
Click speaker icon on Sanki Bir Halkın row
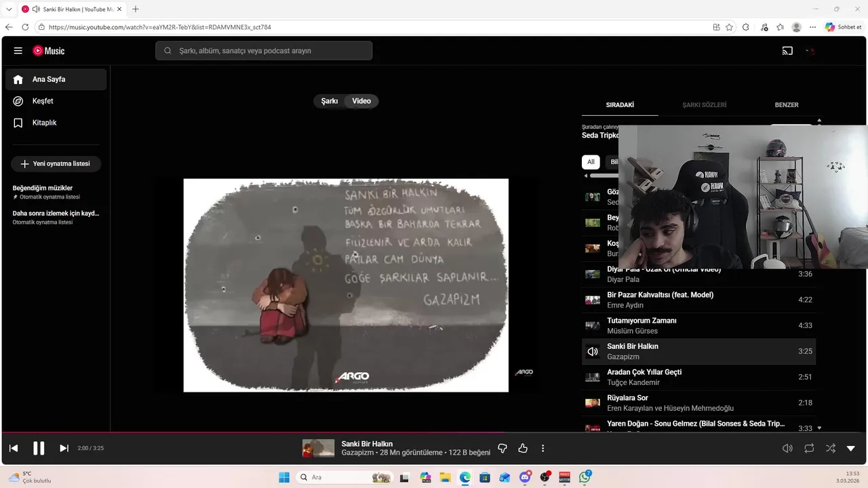coord(593,351)
